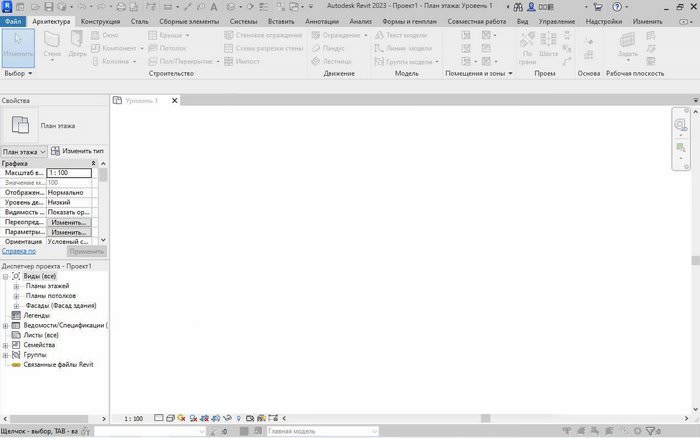Open the navigation wheel in view corner

coord(680,124)
